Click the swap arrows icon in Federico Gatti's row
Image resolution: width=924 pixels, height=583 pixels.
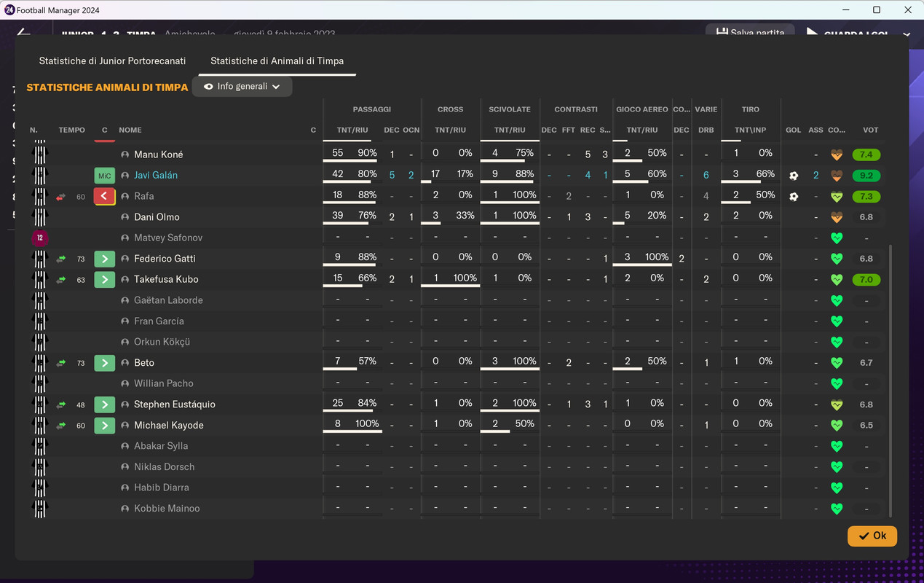point(61,259)
